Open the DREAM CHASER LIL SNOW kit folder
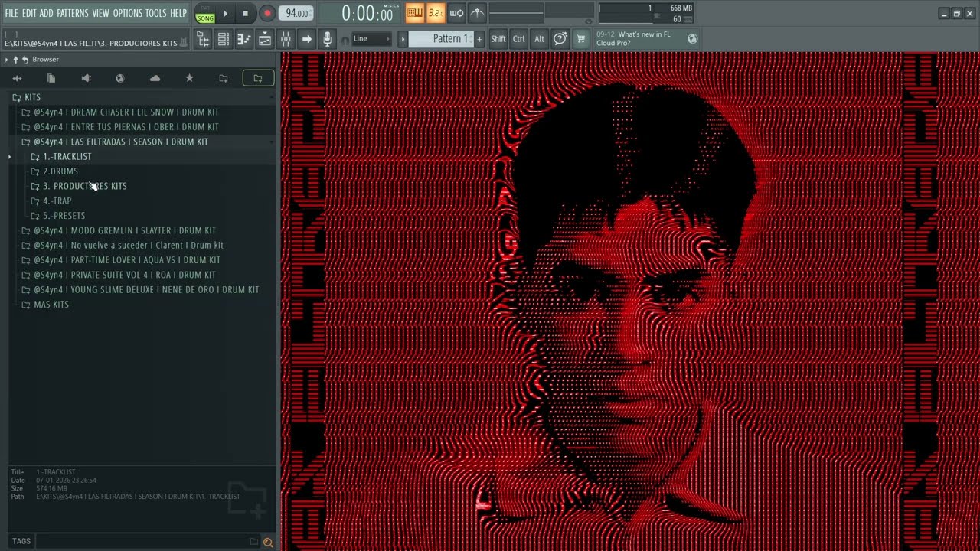 point(142,112)
